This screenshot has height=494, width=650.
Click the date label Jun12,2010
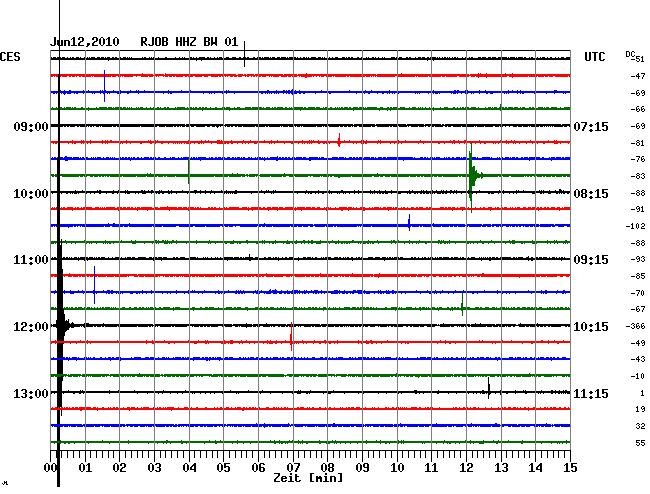[x=85, y=42]
